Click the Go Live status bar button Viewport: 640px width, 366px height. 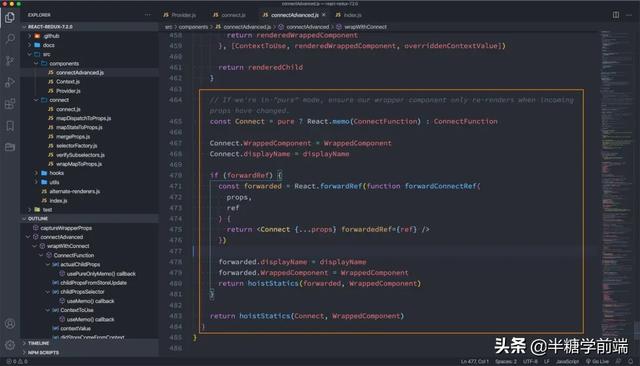597,362
